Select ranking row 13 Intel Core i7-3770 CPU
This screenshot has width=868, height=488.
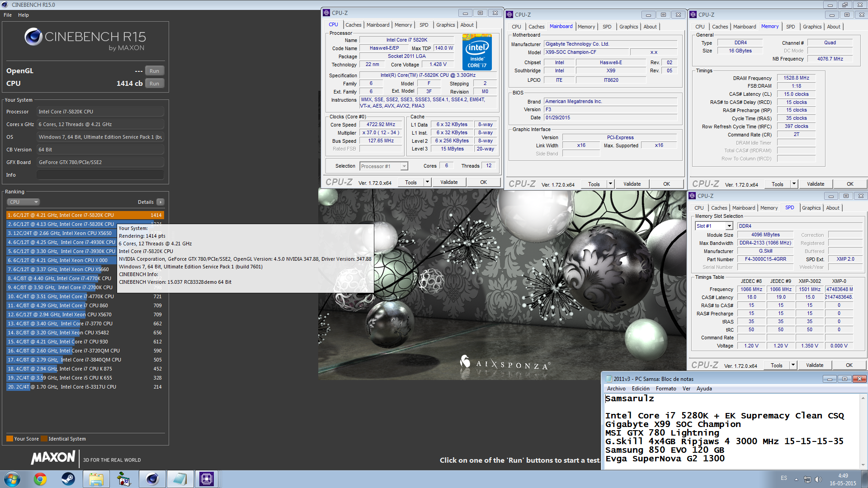85,324
